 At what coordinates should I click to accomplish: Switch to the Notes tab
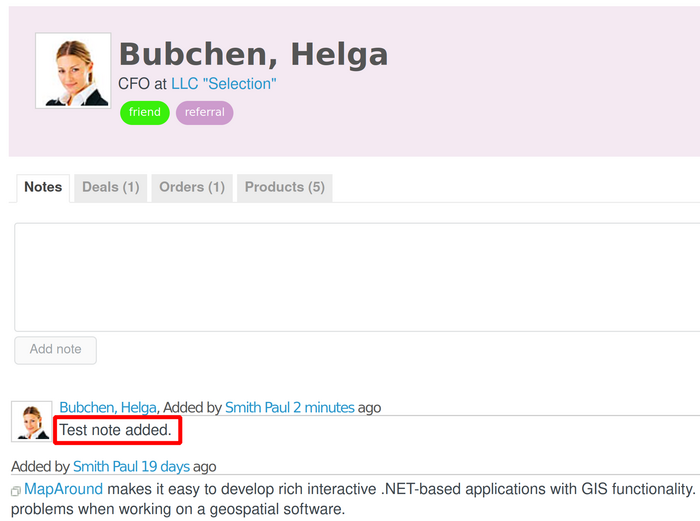click(x=43, y=187)
